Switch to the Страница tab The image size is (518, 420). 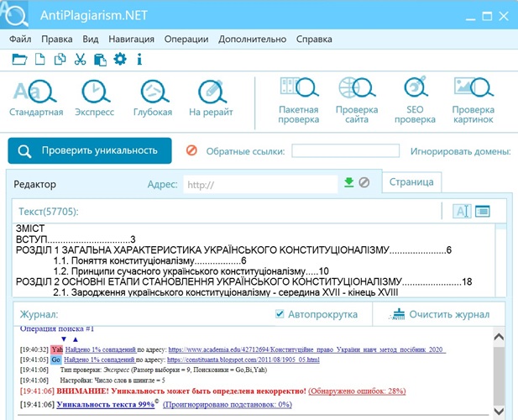pos(411,181)
